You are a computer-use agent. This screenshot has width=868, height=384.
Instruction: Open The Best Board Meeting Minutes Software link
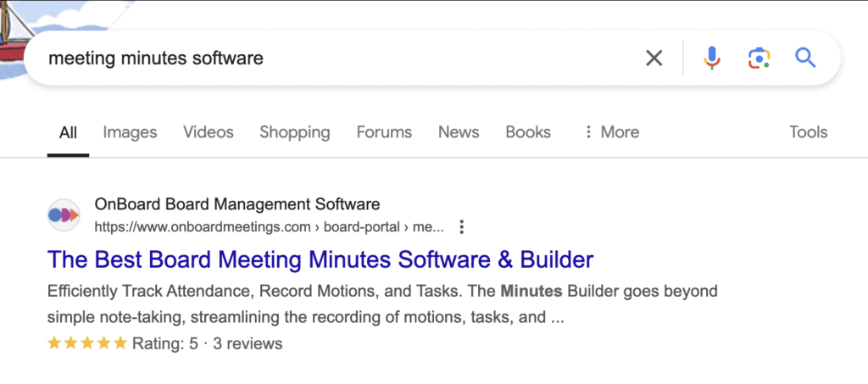tap(320, 259)
